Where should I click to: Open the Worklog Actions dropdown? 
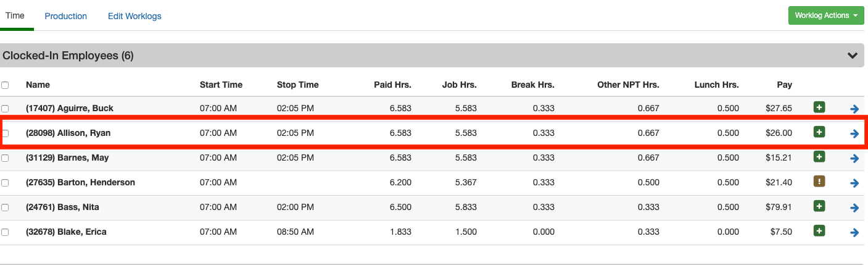[x=826, y=15]
